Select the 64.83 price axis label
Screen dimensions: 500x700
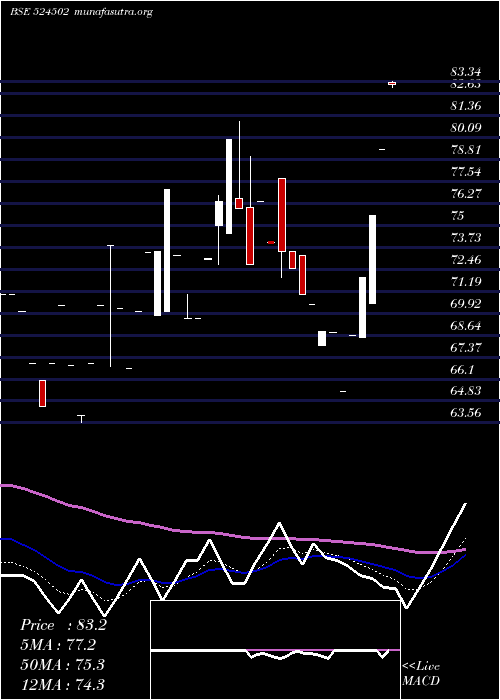click(x=466, y=391)
